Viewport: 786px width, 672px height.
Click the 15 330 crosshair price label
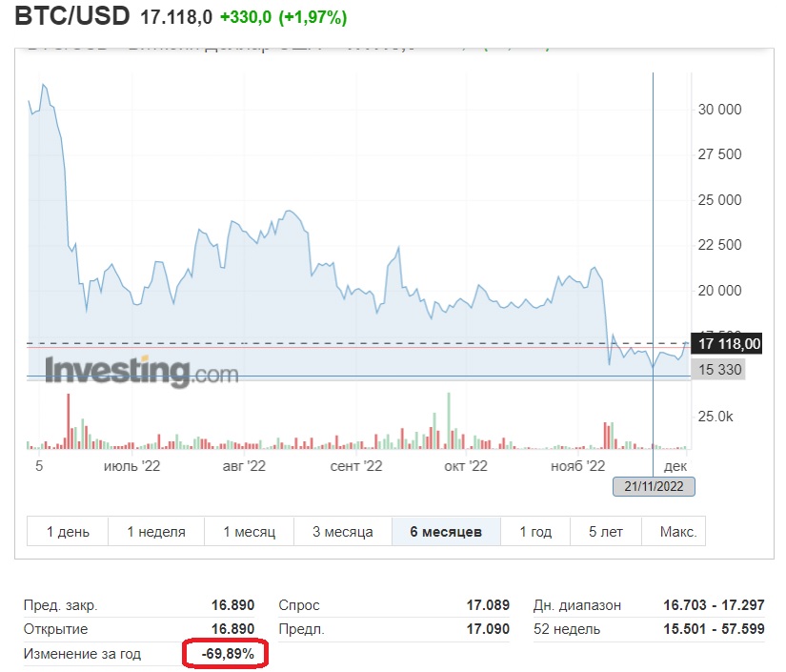(718, 369)
